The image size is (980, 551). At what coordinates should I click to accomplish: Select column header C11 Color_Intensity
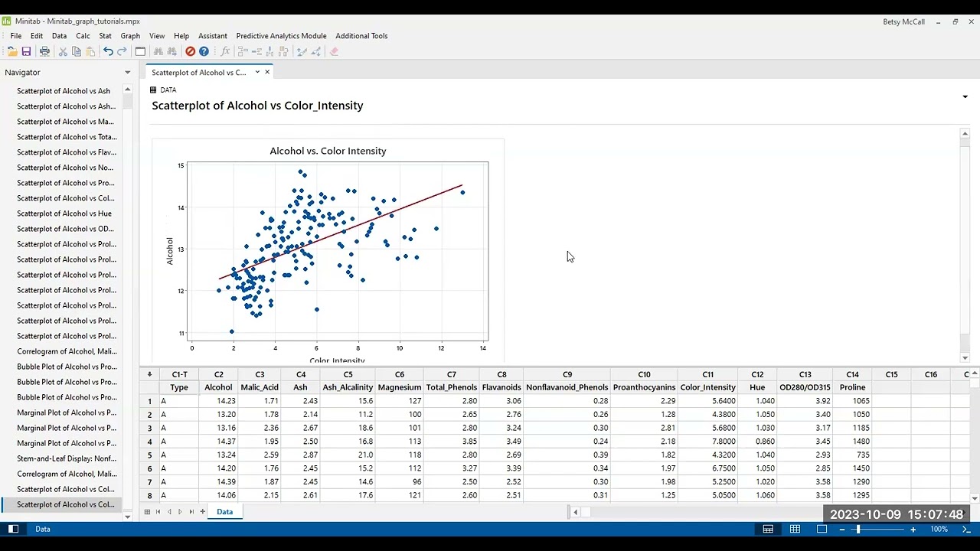(707, 381)
